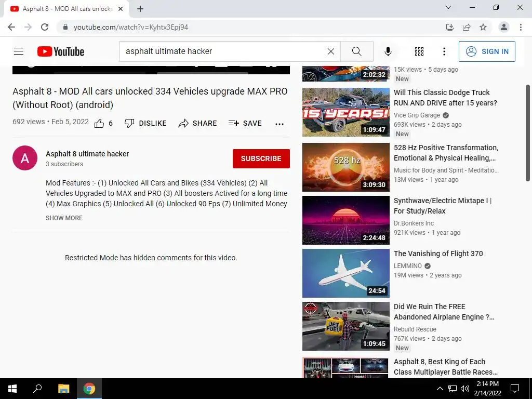Open Did We Ruin The FREE title

tap(444, 312)
